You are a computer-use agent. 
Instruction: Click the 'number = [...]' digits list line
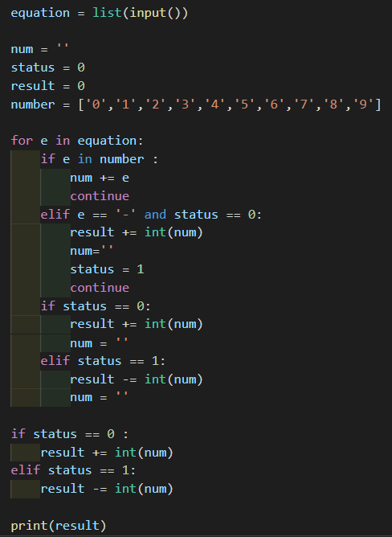pos(196,105)
